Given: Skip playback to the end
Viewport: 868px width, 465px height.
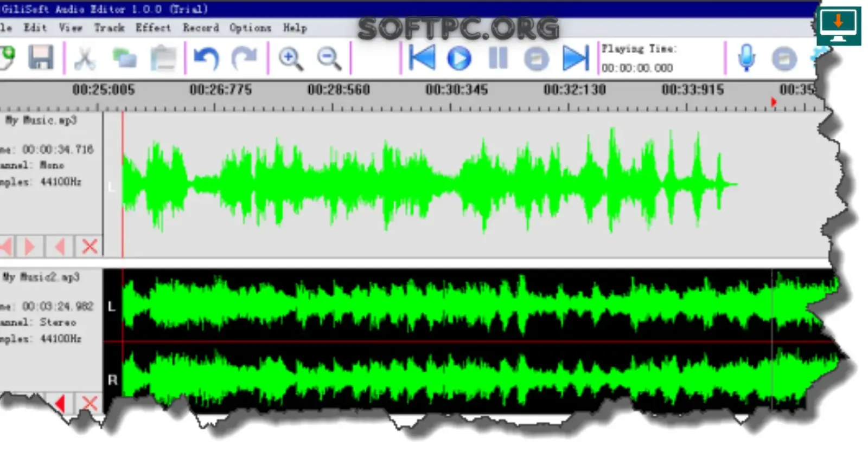Looking at the screenshot, I should 576,58.
